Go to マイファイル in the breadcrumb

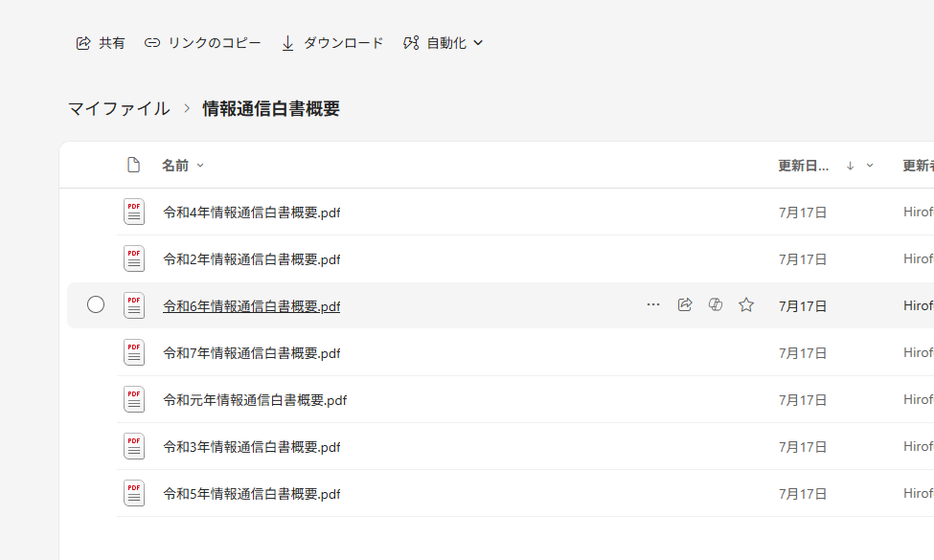click(x=119, y=109)
